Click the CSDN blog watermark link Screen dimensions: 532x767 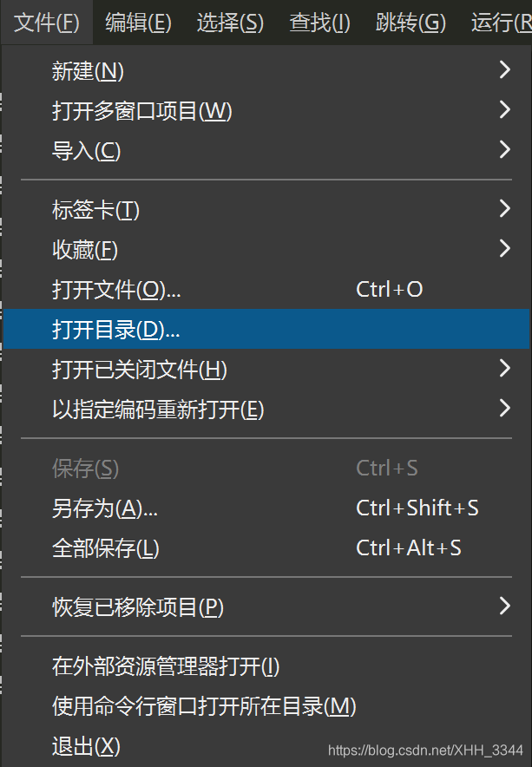[425, 747]
